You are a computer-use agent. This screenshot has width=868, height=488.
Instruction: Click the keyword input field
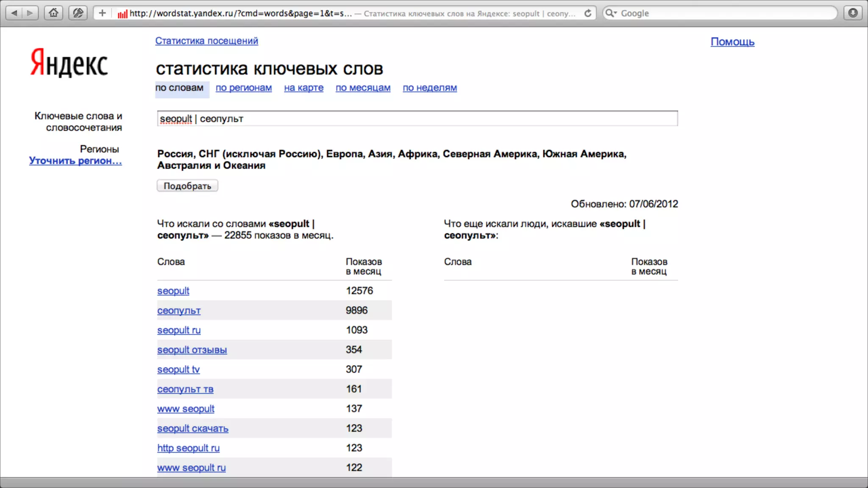[x=417, y=119]
